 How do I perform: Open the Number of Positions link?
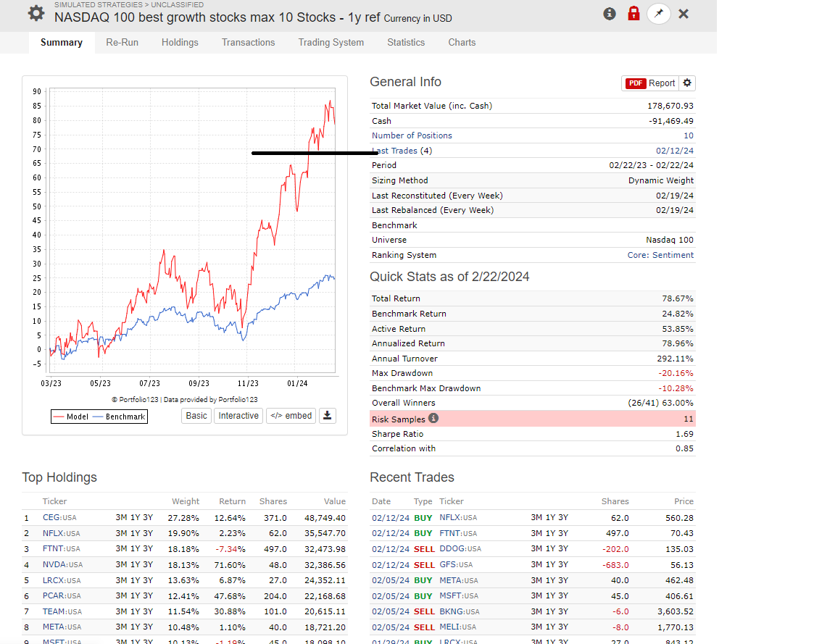(x=412, y=135)
